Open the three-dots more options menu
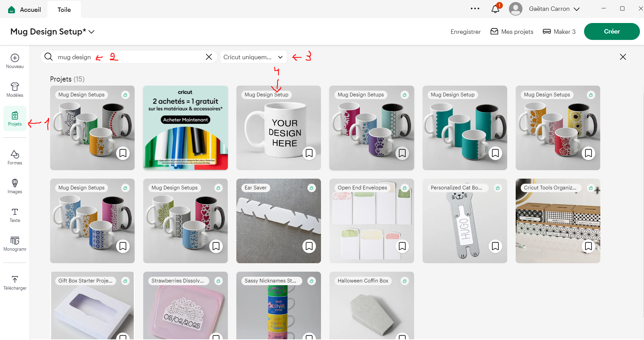Screen dimensions: 644x340 coord(475,9)
